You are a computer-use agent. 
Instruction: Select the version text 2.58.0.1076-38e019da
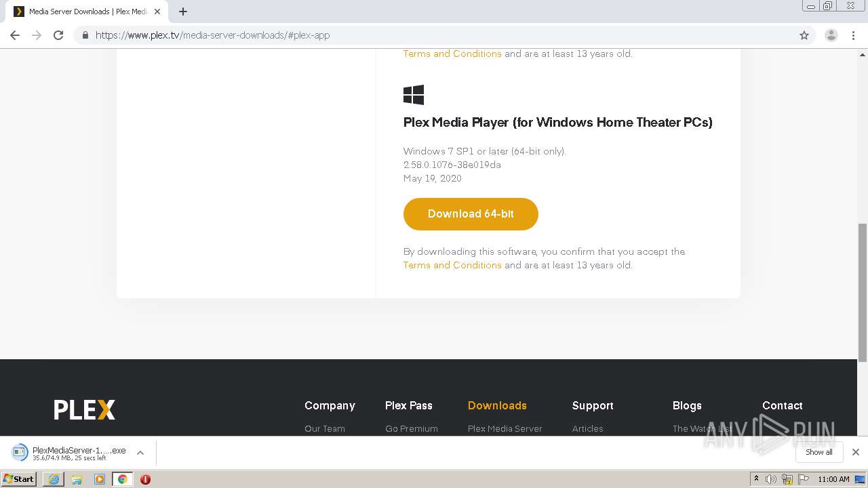[452, 165]
